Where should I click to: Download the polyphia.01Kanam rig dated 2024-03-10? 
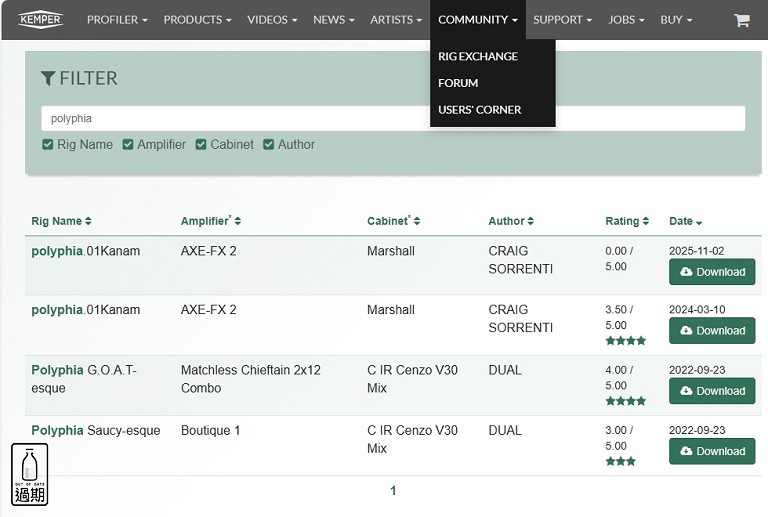(712, 330)
